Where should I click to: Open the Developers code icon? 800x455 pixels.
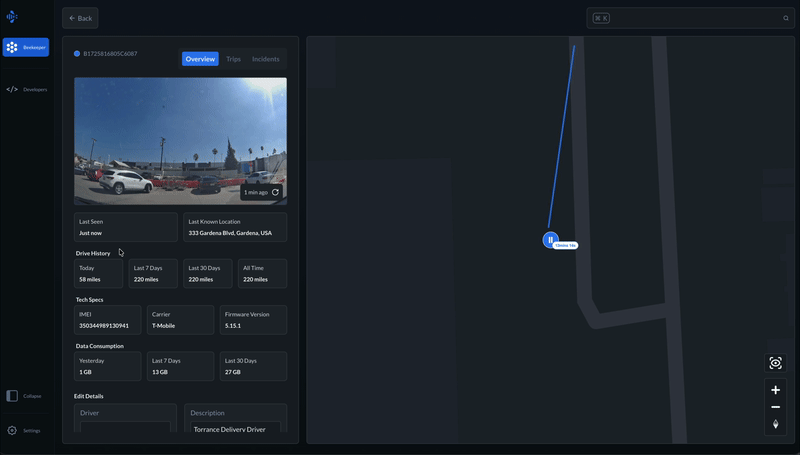[13, 89]
